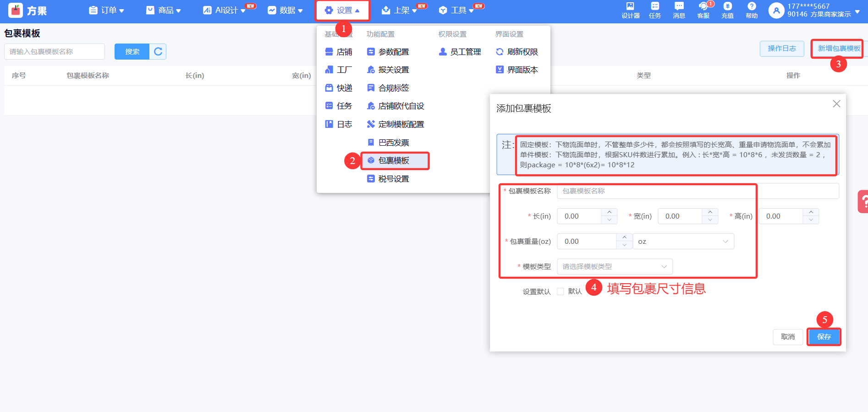Image resolution: width=868 pixels, height=412 pixels.
Task: Open the 帮助 help icon
Action: point(752,10)
